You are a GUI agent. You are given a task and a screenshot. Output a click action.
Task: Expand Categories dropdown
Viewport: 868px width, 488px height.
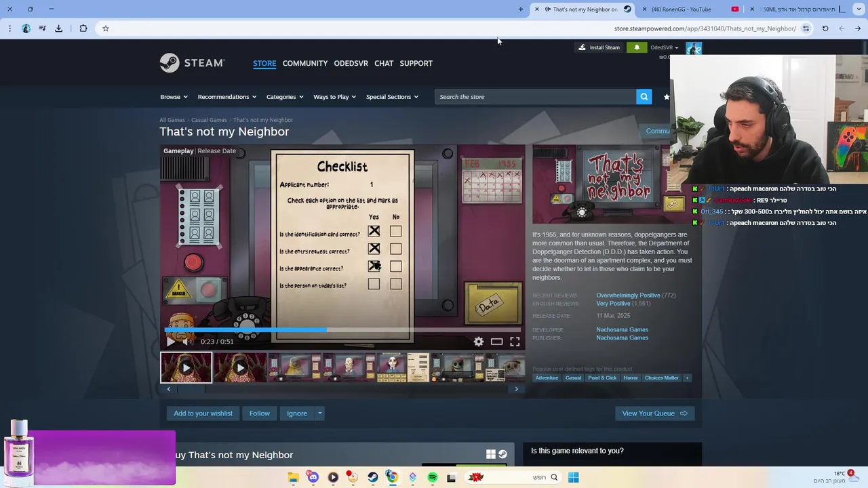pyautogui.click(x=285, y=97)
